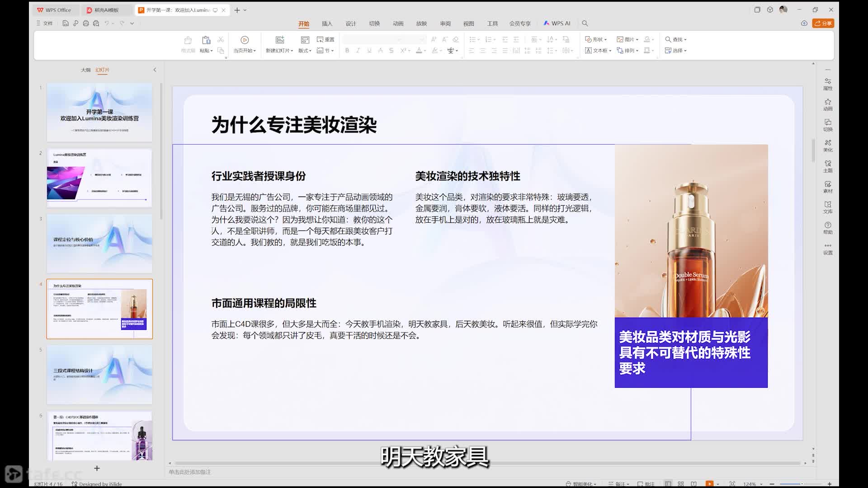Image resolution: width=868 pixels, height=488 pixels.
Task: Click the 当页开始 slideshow play icon
Action: pos(245,40)
